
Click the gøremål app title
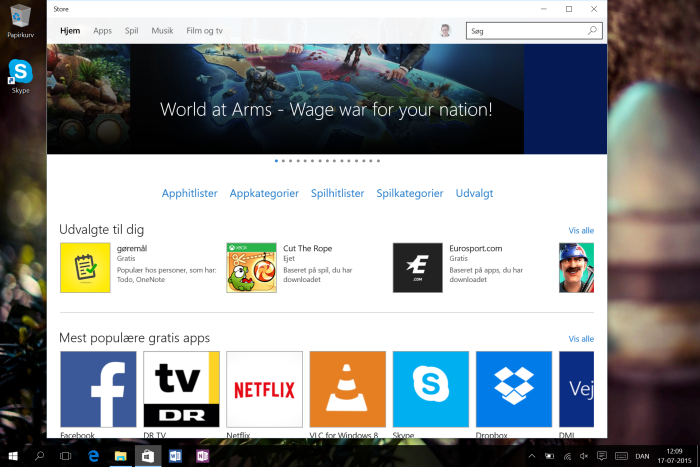tap(132, 248)
